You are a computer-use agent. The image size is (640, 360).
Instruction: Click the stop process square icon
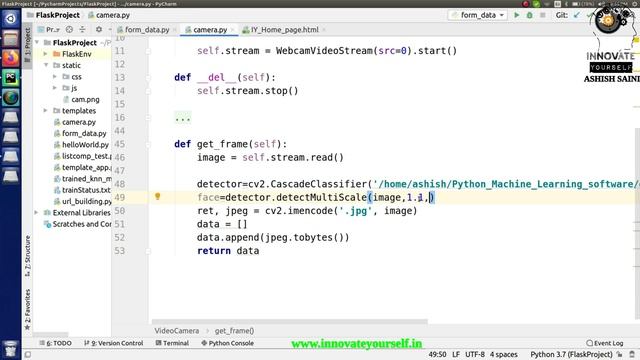point(542,15)
